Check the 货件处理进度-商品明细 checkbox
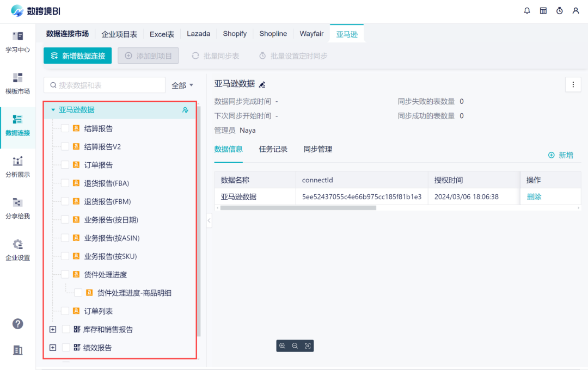The width and height of the screenshot is (588, 370). pyautogui.click(x=78, y=293)
